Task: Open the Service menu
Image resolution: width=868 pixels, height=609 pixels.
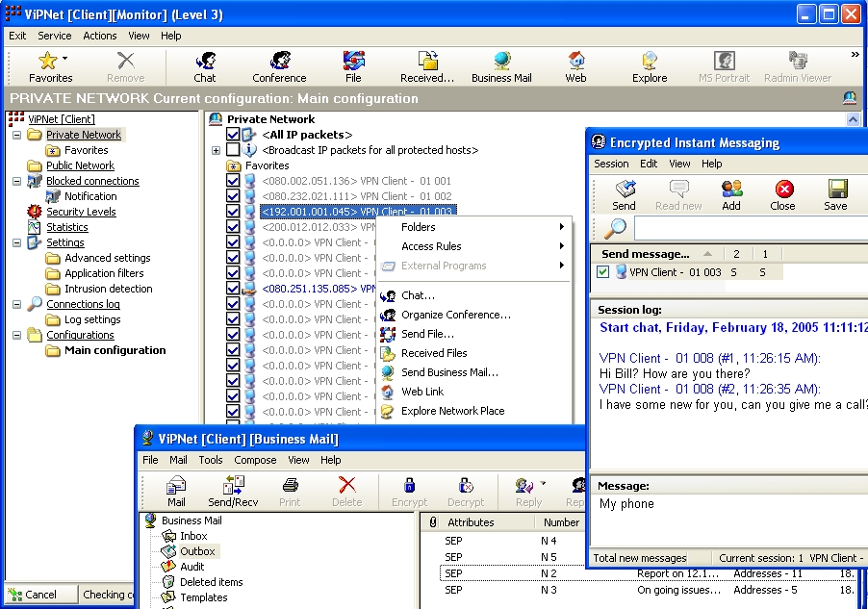Action: [54, 36]
